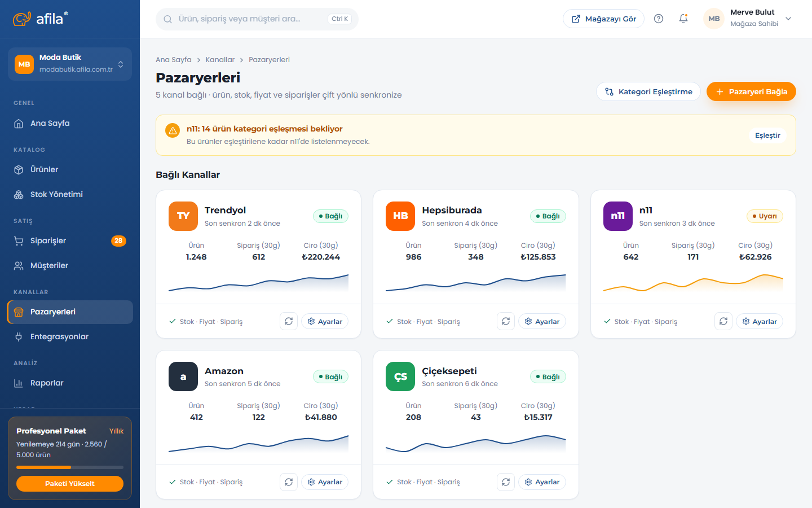
Task: Open Raporlar in the sidebar
Action: pos(70,383)
